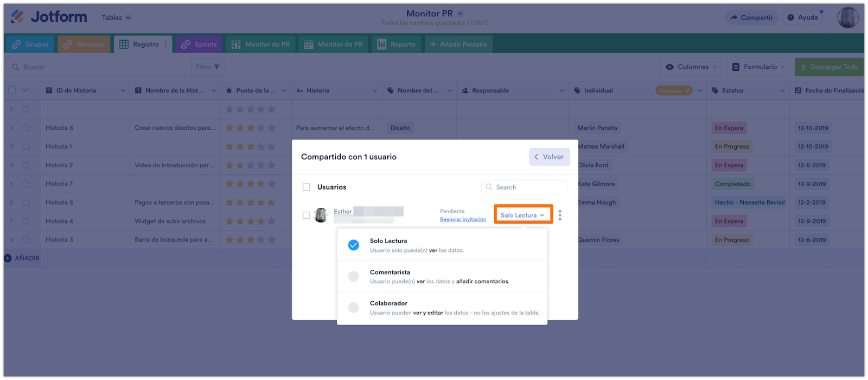Click the dialog Search users field

pyautogui.click(x=524, y=187)
